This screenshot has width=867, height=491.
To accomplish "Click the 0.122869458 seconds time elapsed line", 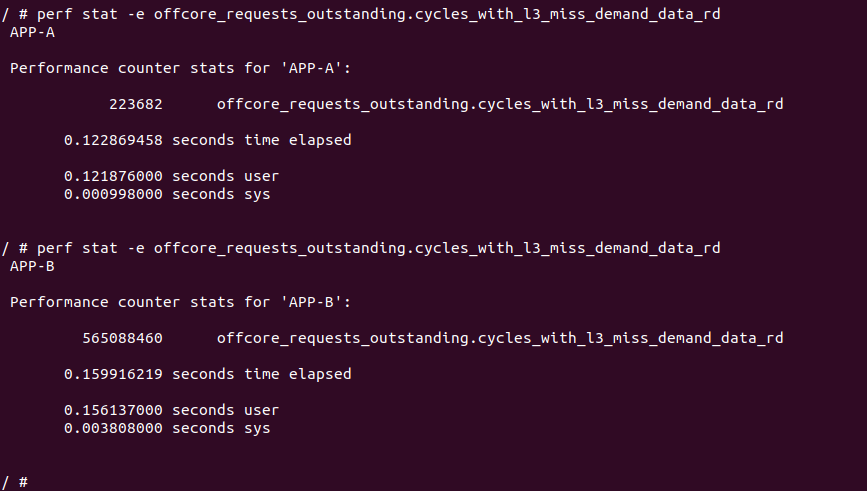I will coord(207,140).
